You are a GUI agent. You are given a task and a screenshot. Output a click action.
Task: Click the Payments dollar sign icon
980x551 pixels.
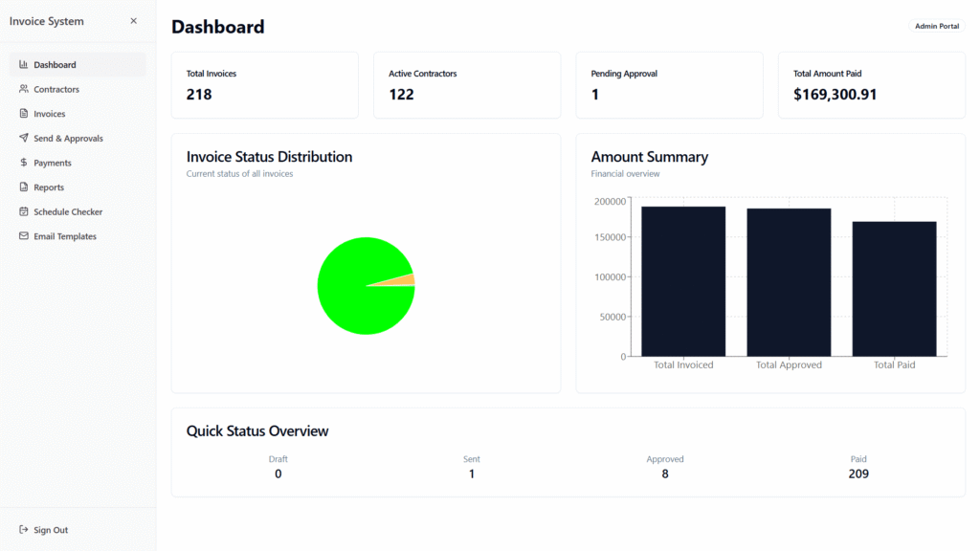coord(24,163)
